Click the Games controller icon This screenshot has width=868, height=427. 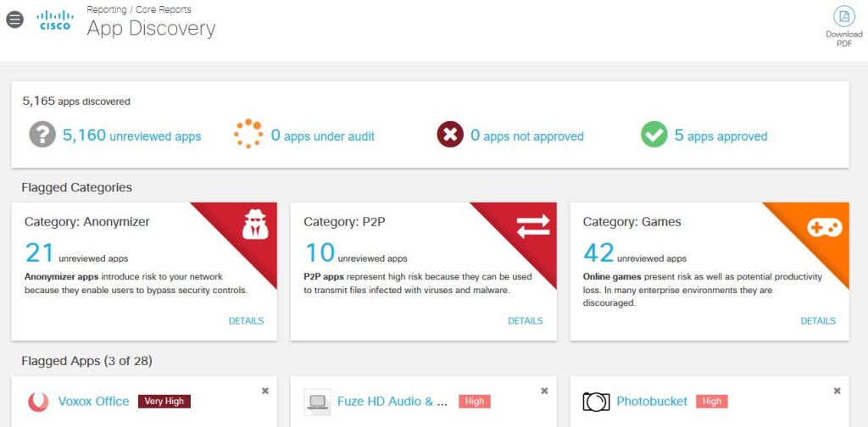[x=824, y=226]
